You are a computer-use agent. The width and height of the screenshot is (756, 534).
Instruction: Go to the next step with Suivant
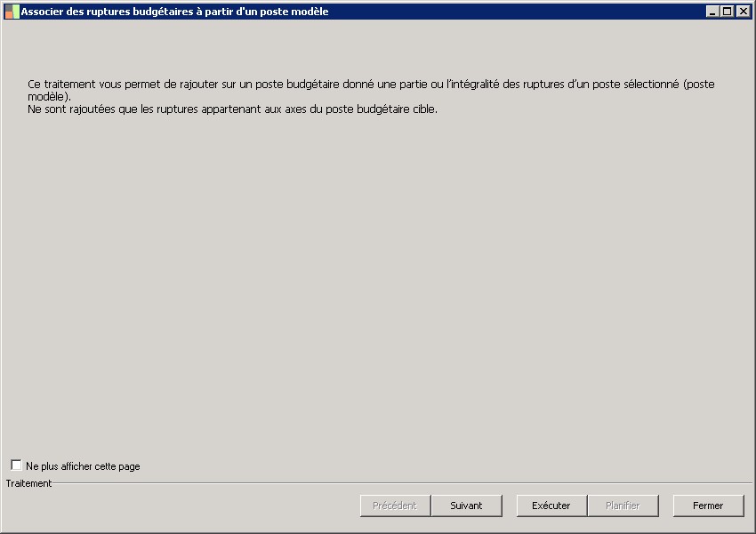click(466, 506)
